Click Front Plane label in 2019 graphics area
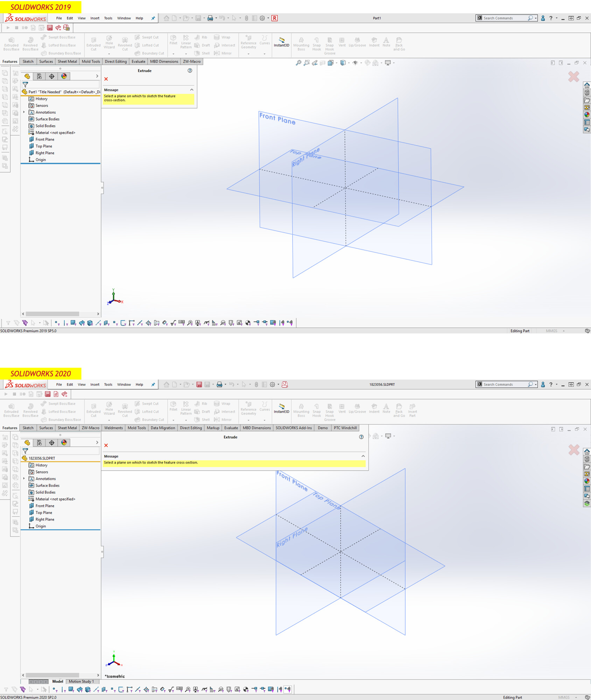The width and height of the screenshot is (591, 700). click(277, 119)
